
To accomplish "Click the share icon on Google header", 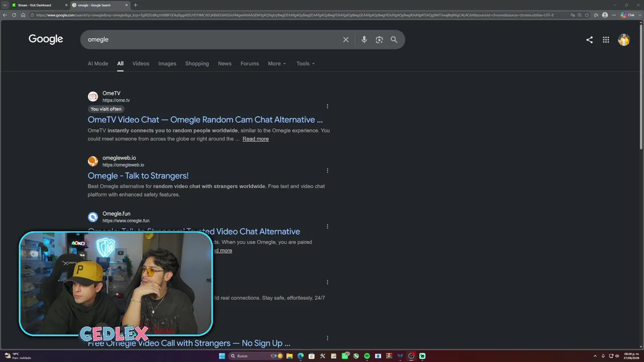I will point(589,40).
